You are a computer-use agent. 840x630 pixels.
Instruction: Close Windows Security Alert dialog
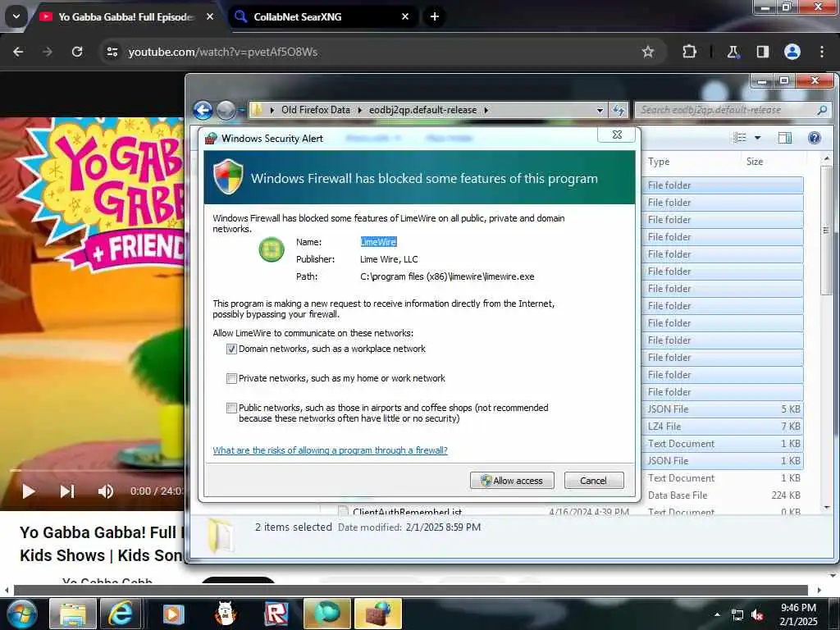click(617, 135)
